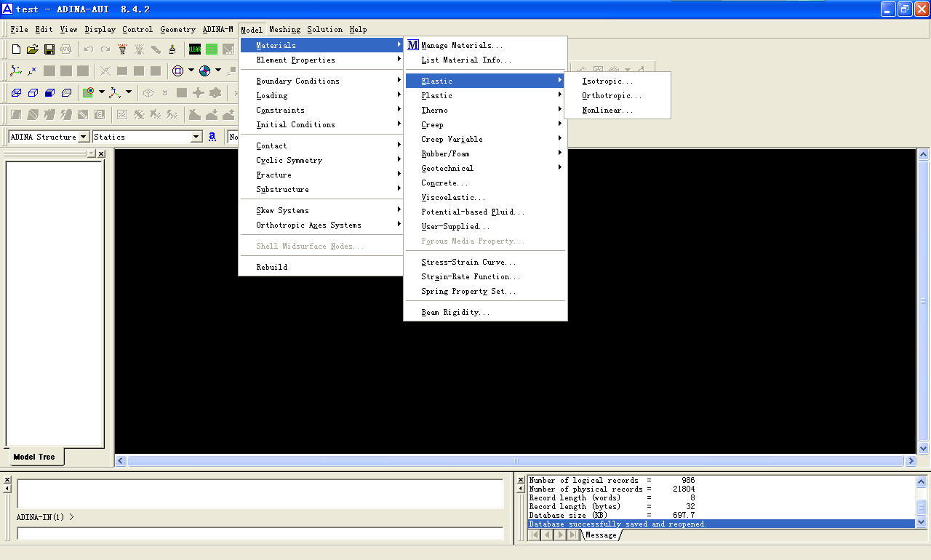Open the File menu
The image size is (931, 560).
pyautogui.click(x=20, y=30)
